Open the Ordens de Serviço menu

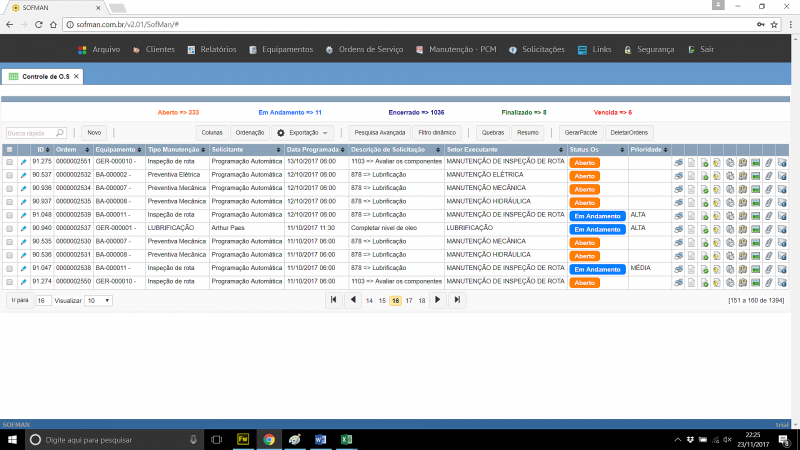pos(366,49)
